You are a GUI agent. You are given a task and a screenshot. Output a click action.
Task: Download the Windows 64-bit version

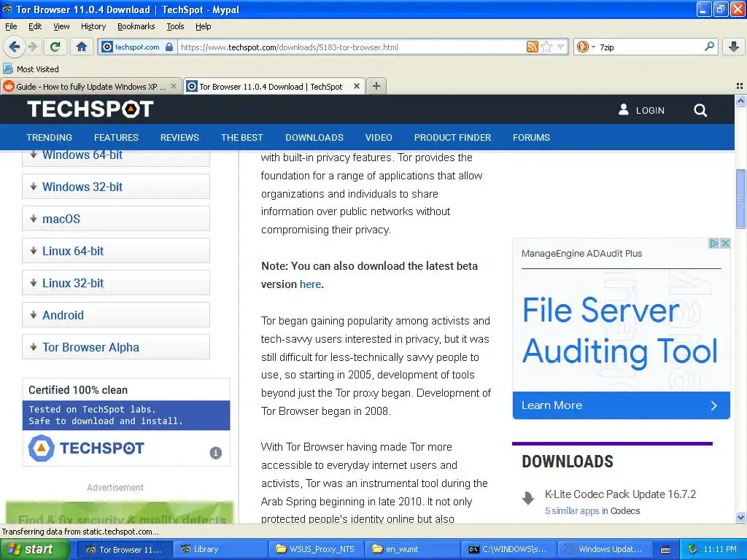(x=116, y=157)
